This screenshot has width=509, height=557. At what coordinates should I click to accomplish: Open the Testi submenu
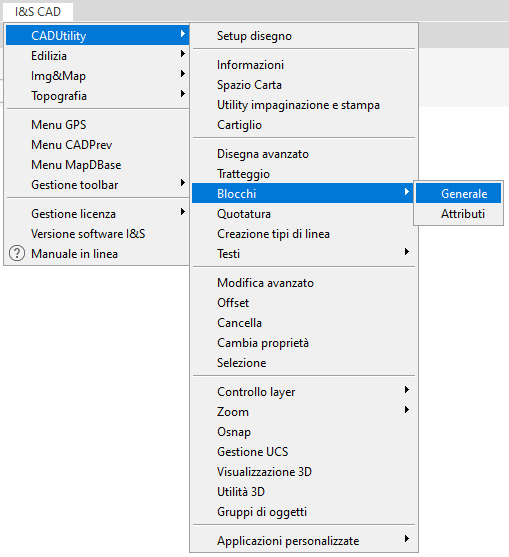pyautogui.click(x=303, y=254)
